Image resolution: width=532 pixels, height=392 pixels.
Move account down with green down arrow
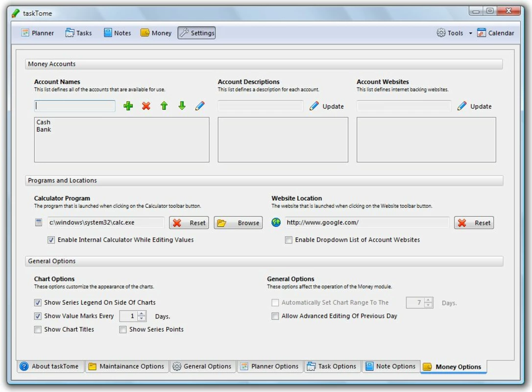pos(182,106)
